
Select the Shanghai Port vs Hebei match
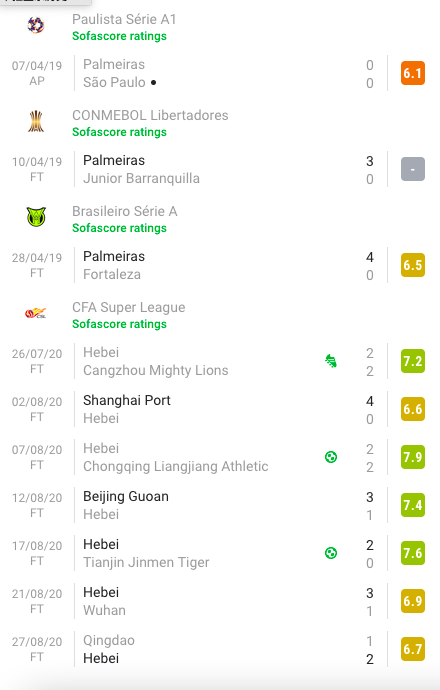pos(220,409)
